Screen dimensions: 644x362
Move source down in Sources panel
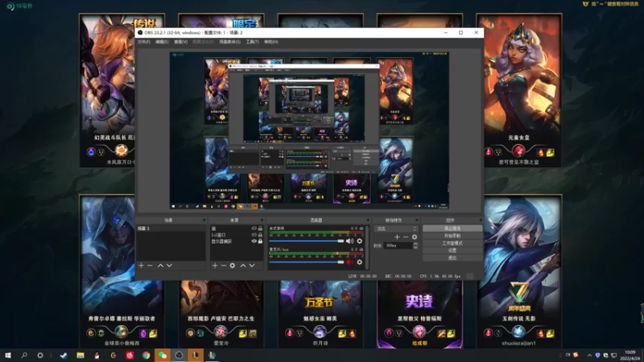[252, 265]
